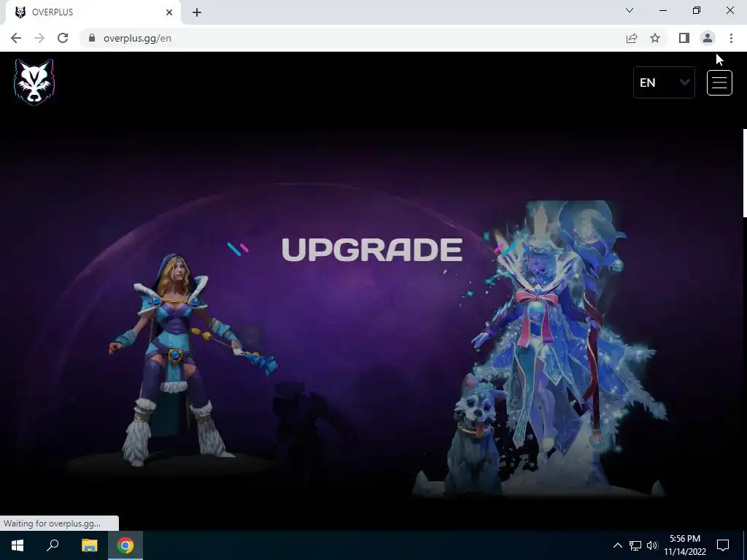The height and width of the screenshot is (560, 747).
Task: Close the OVERPLUS tab
Action: coord(169,12)
